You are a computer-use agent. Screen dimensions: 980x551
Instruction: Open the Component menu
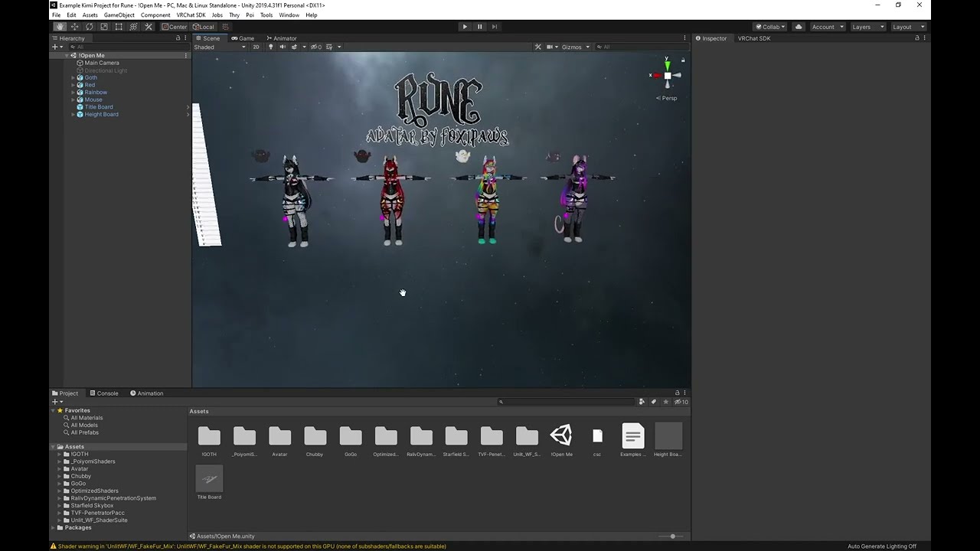tap(155, 15)
